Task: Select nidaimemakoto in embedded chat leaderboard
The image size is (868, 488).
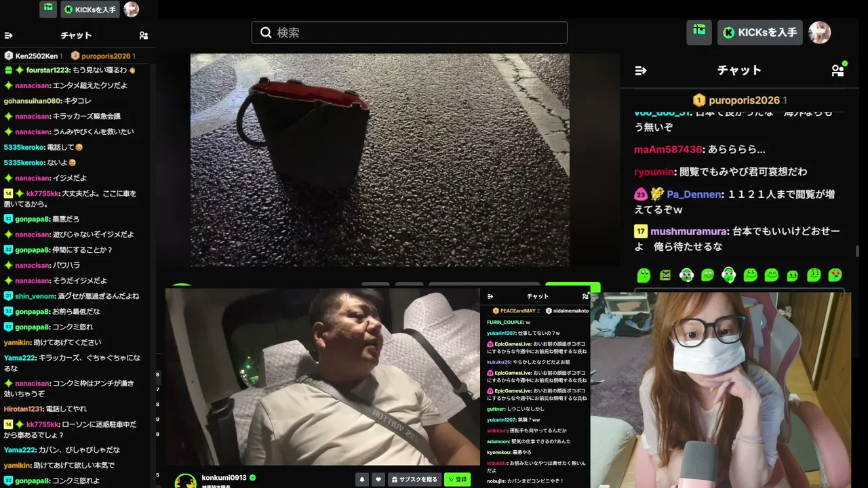Action: point(567,311)
